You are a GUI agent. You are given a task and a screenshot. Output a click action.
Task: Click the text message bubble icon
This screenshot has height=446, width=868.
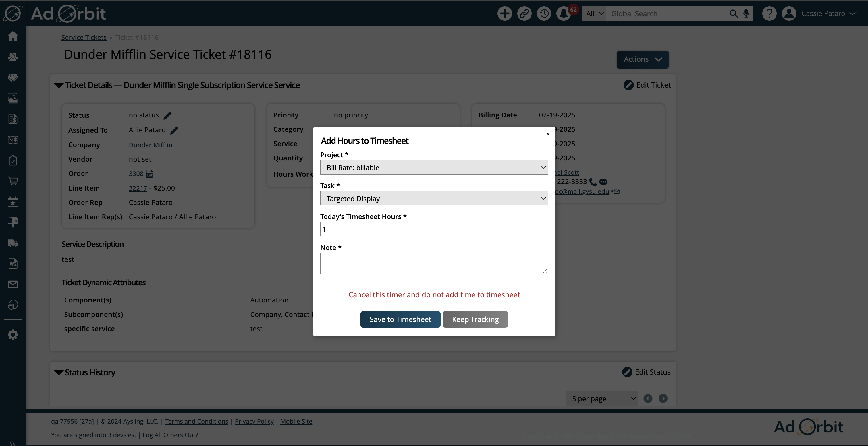(603, 182)
